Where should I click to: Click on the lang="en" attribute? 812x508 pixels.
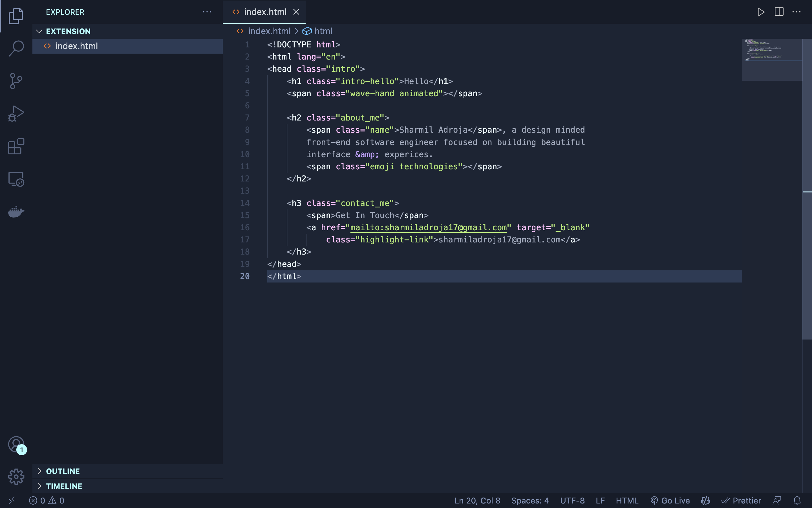pyautogui.click(x=318, y=57)
